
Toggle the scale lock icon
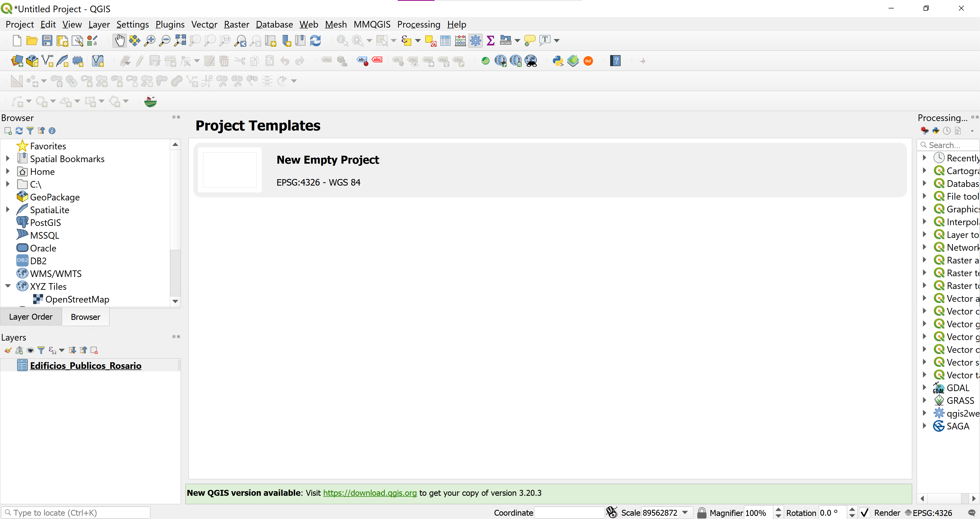702,513
